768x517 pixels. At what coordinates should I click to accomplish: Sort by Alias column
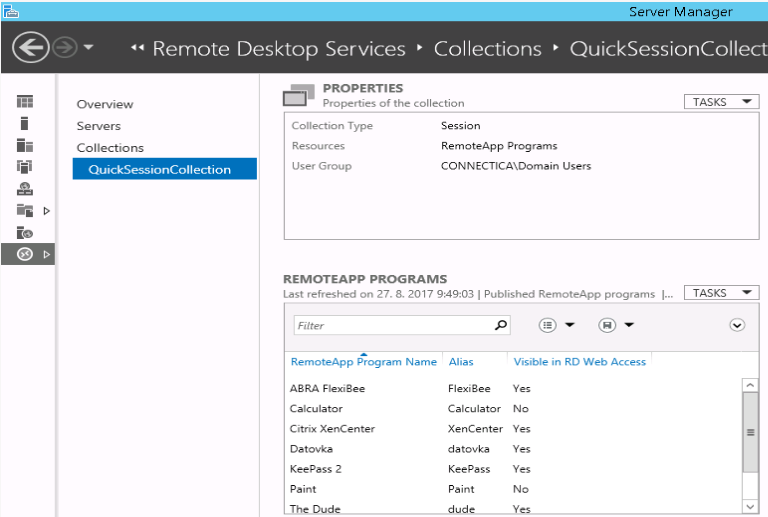(x=461, y=362)
